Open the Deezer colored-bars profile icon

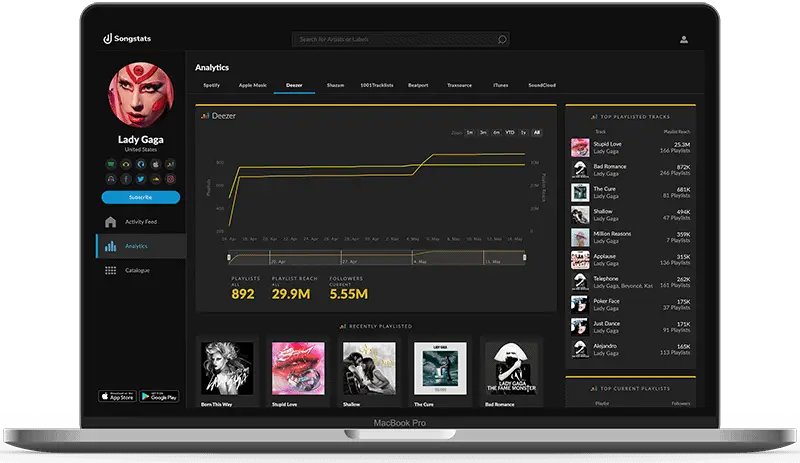pos(170,164)
